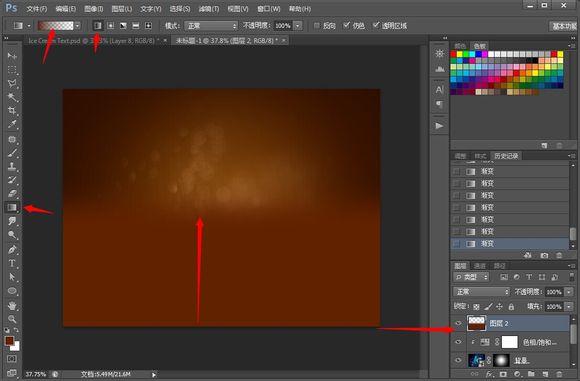Select the Pen tool
The image size is (580, 381).
(12, 250)
